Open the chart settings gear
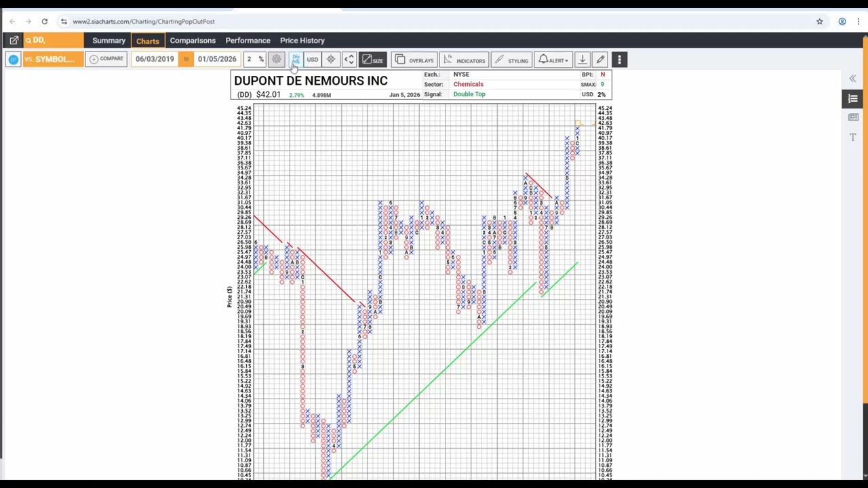This screenshot has height=488, width=868. (276, 60)
